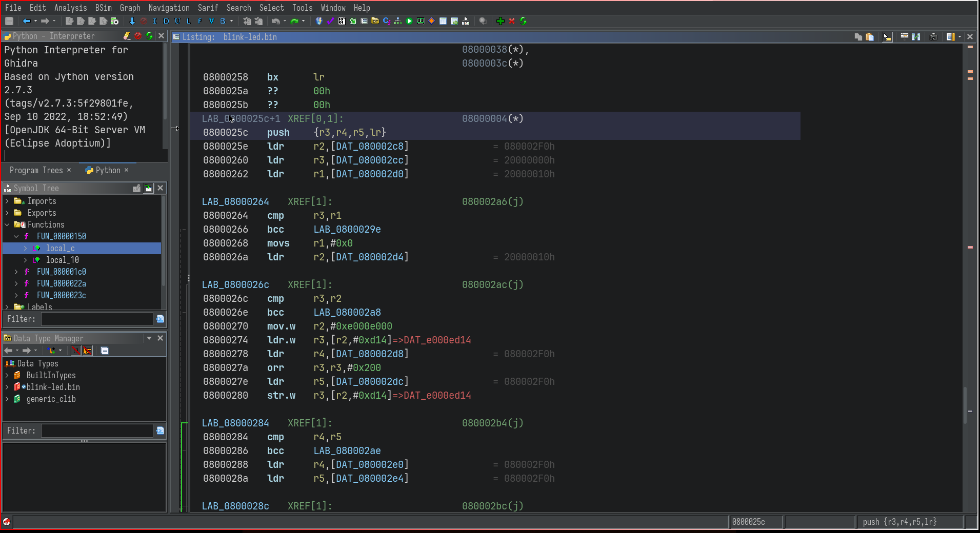Follow the LAB_0800029e branch target
Screen dimensions: 980x533
click(347, 229)
